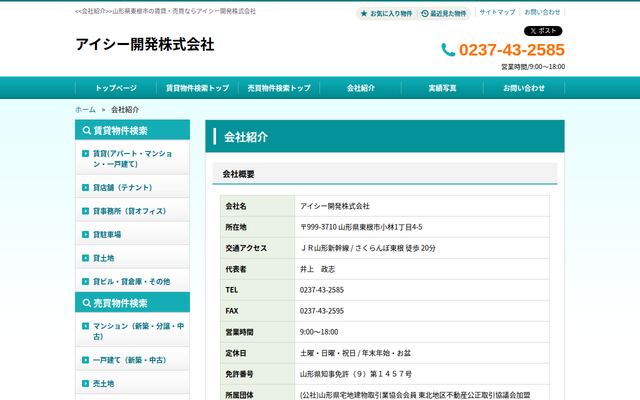The height and width of the screenshot is (400, 640).
Task: Open the お問い合わせ link at top right
Action: pyautogui.click(x=542, y=12)
